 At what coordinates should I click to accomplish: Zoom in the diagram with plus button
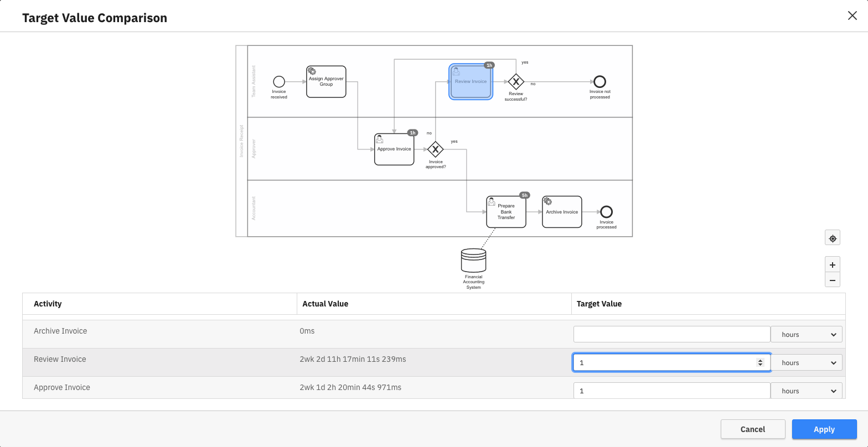(x=832, y=264)
